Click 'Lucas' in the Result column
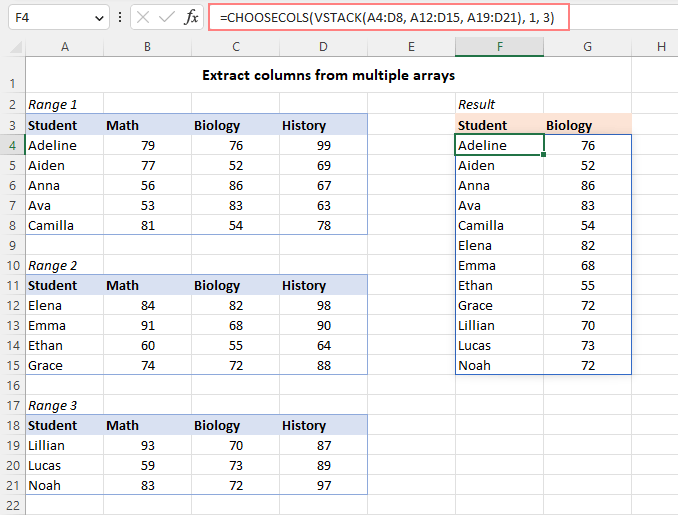 pos(499,345)
